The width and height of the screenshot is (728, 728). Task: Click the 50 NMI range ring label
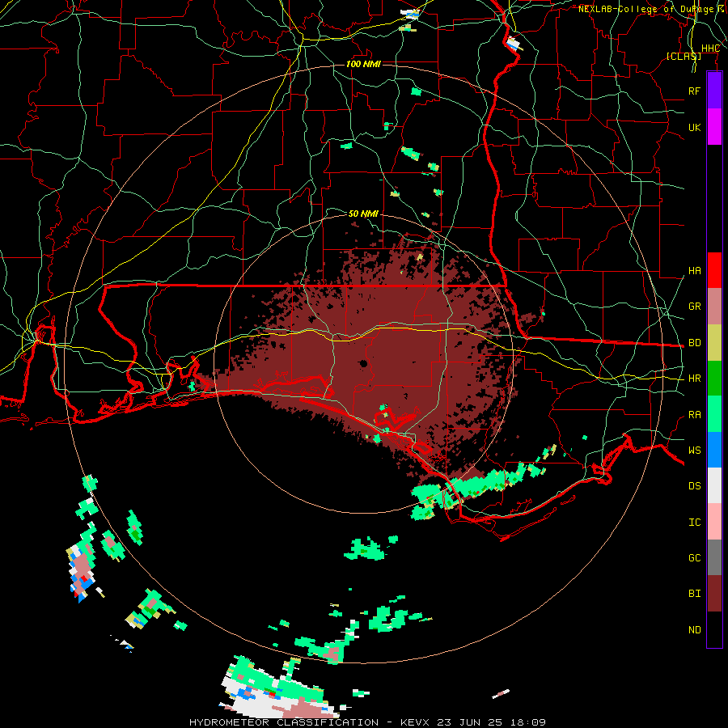pyautogui.click(x=363, y=214)
